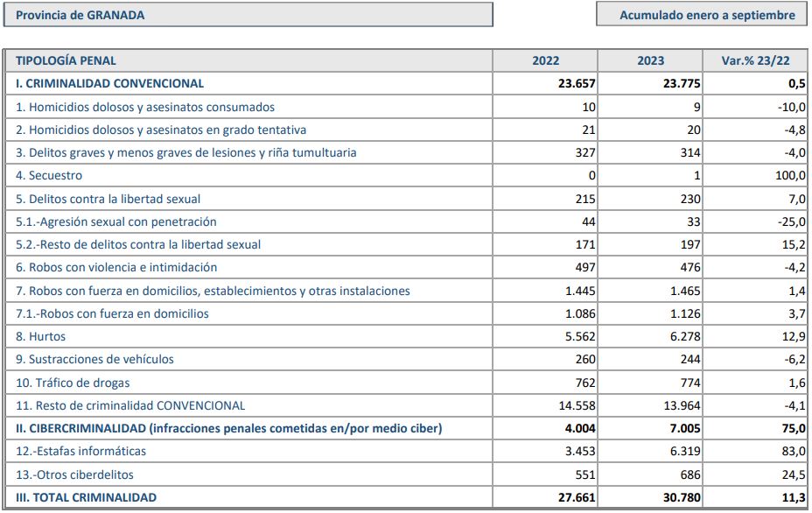Click 2023 value 230 for libertad sexual
Image resolution: width=812 pixels, height=513 pixels.
pos(690,199)
